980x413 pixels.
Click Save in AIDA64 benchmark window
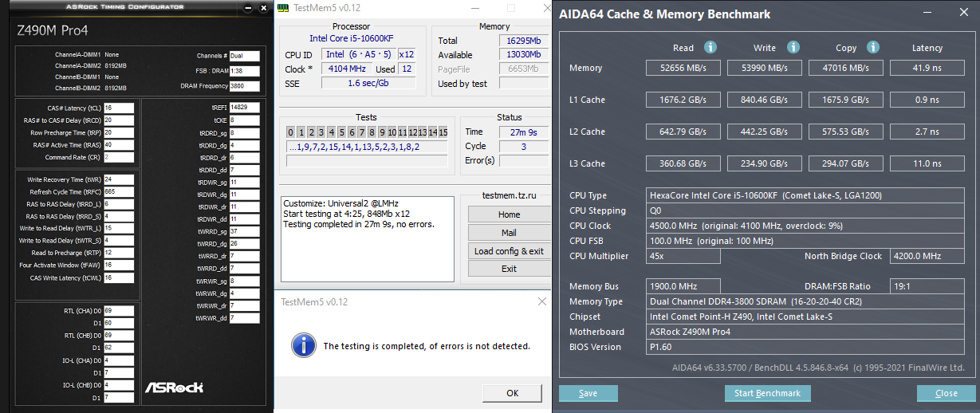[x=588, y=393]
